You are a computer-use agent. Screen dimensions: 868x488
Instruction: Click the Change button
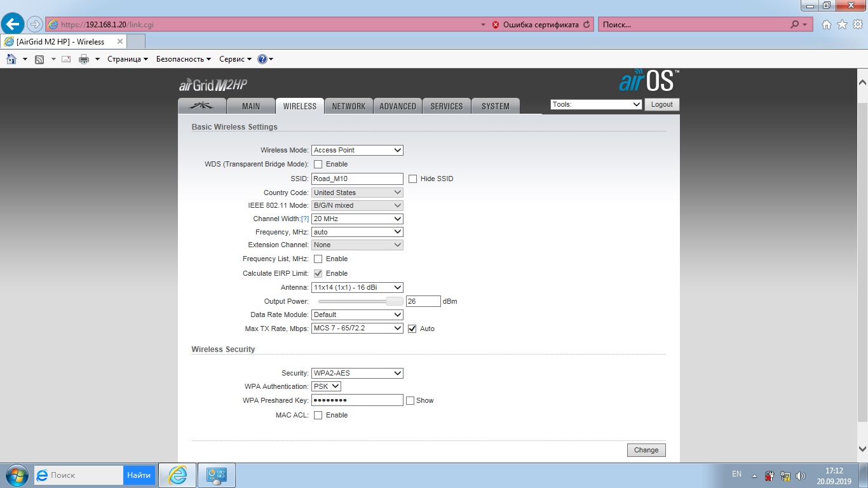point(646,450)
